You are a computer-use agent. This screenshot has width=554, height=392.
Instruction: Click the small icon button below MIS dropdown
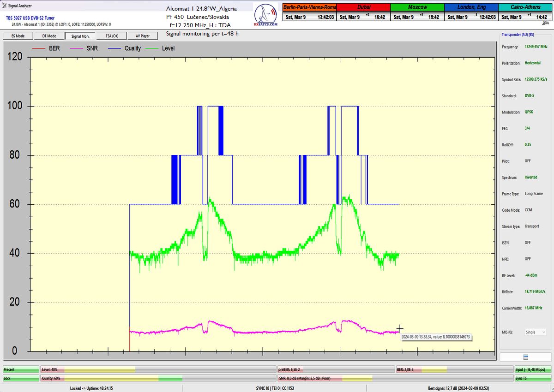[x=525, y=357]
